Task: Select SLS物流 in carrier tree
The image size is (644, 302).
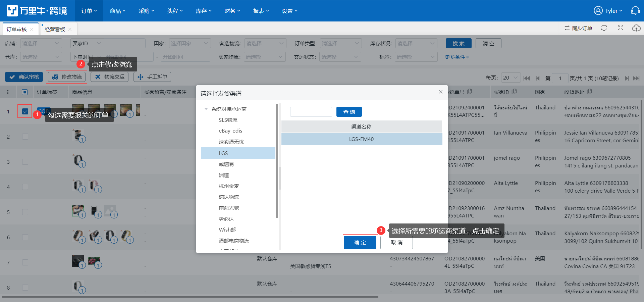Action: pos(228,120)
